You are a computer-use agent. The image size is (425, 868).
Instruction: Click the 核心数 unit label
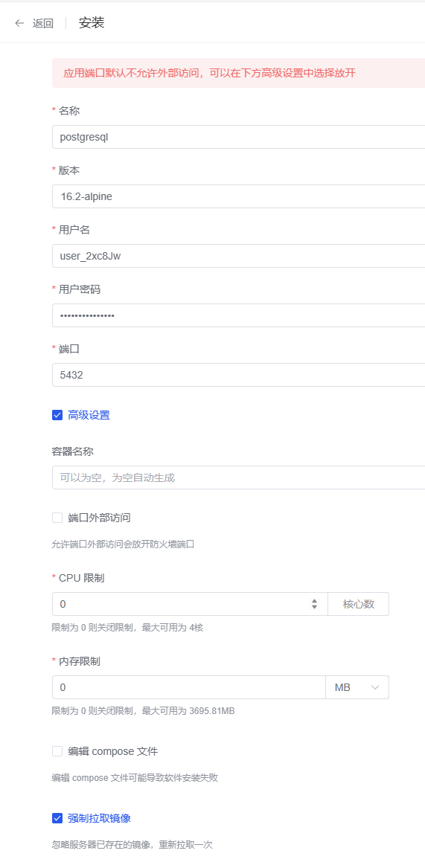359,604
